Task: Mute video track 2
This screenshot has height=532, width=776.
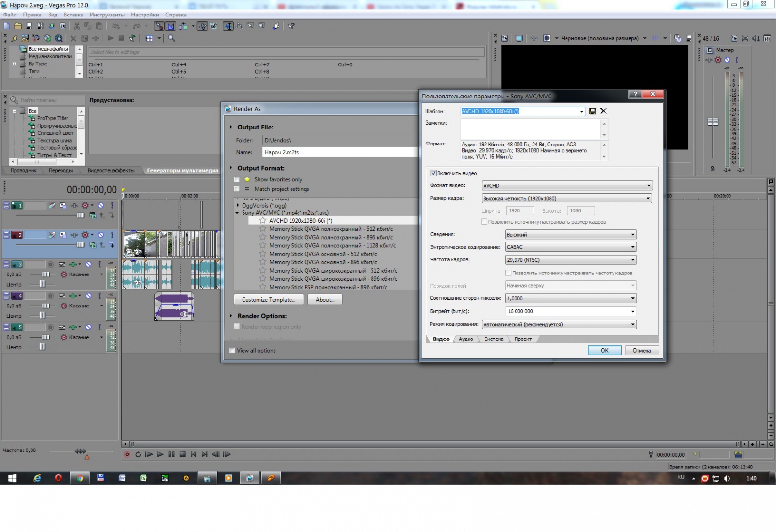Action: 101,235
